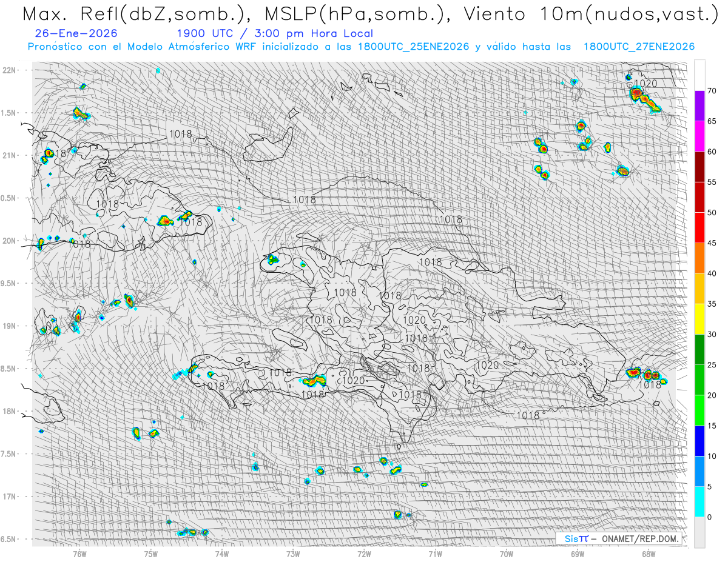
Task: Click the colorbar value '40'
Action: coord(712,273)
